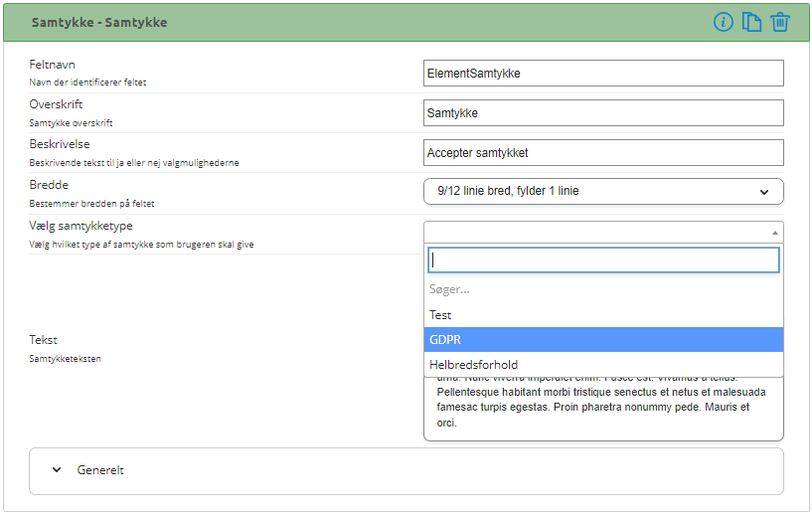Viewport: 812px width, 514px height.
Task: Click the Bredde label
Action: click(49, 185)
